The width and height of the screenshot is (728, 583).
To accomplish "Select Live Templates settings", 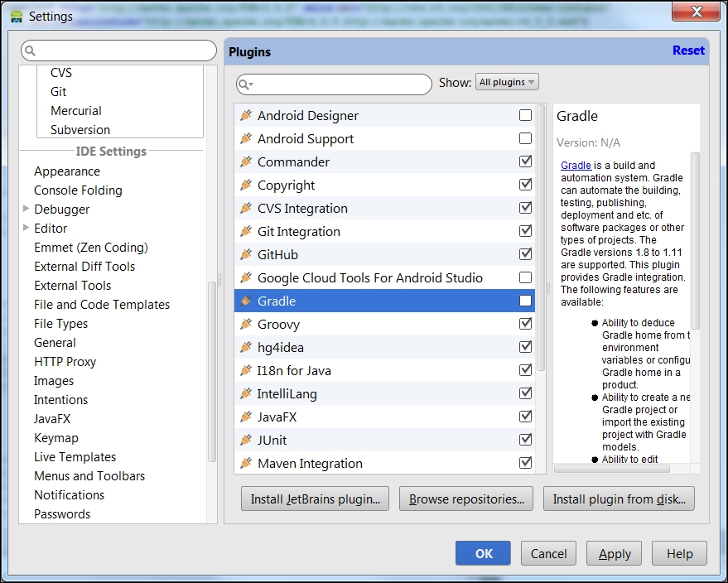I will (x=75, y=457).
